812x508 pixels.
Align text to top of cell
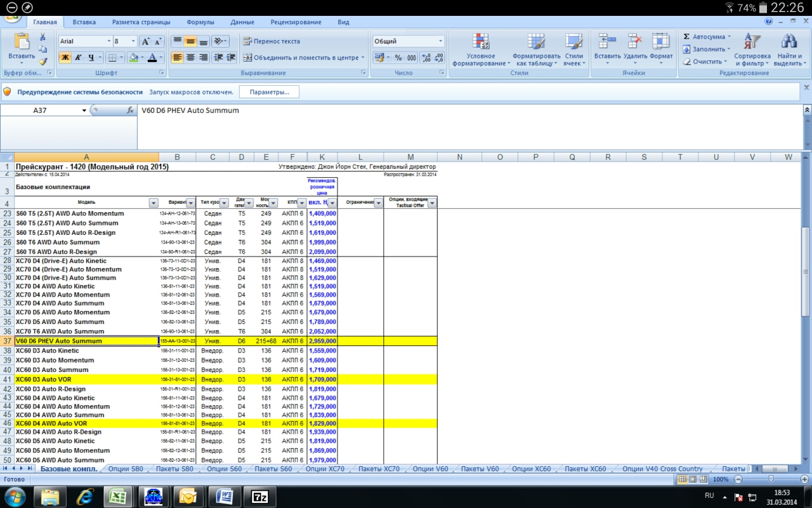click(177, 41)
